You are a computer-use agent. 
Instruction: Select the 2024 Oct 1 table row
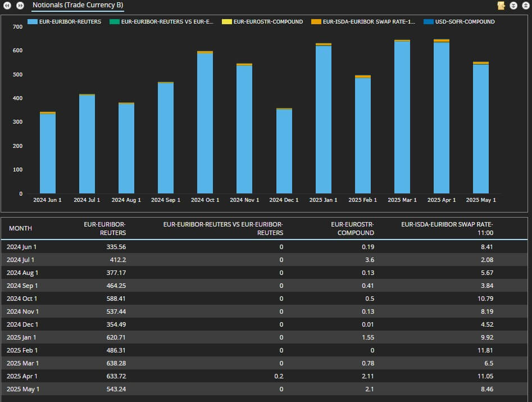pos(264,299)
